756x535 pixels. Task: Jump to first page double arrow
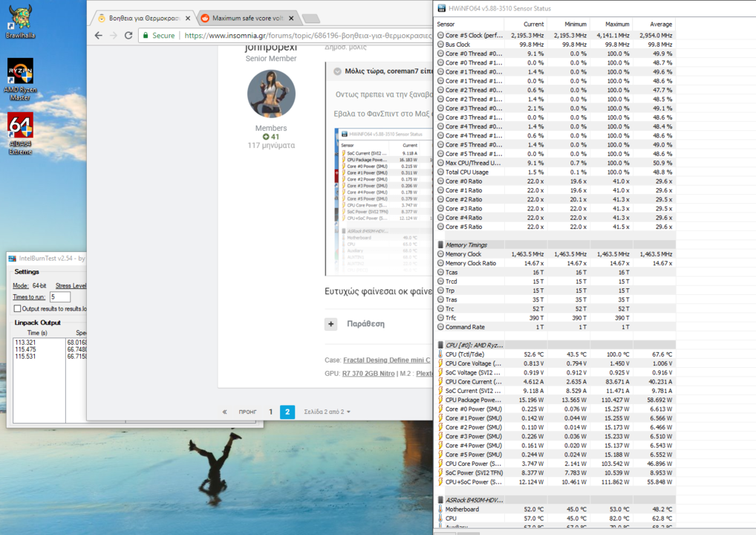coord(224,412)
